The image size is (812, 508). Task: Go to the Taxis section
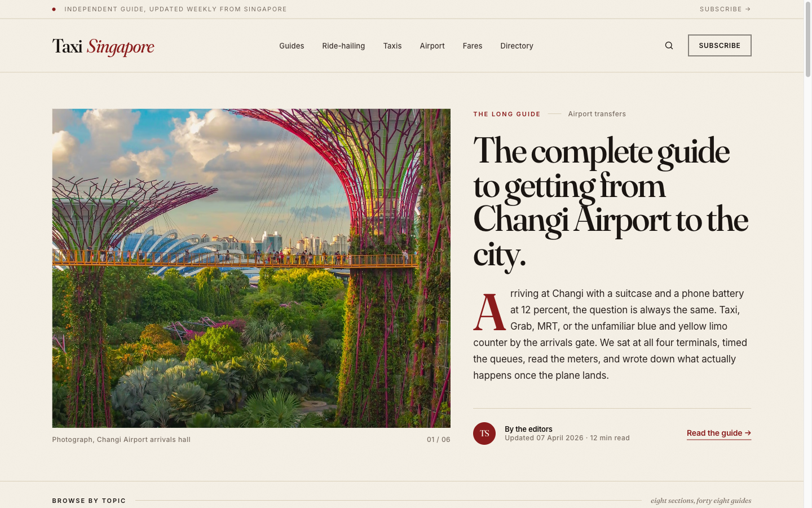pyautogui.click(x=392, y=46)
